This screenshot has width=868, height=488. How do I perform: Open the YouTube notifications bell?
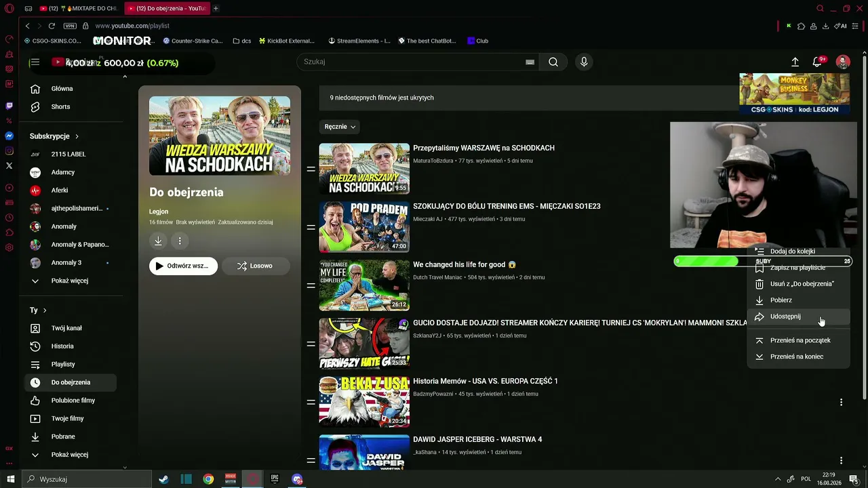(x=818, y=62)
